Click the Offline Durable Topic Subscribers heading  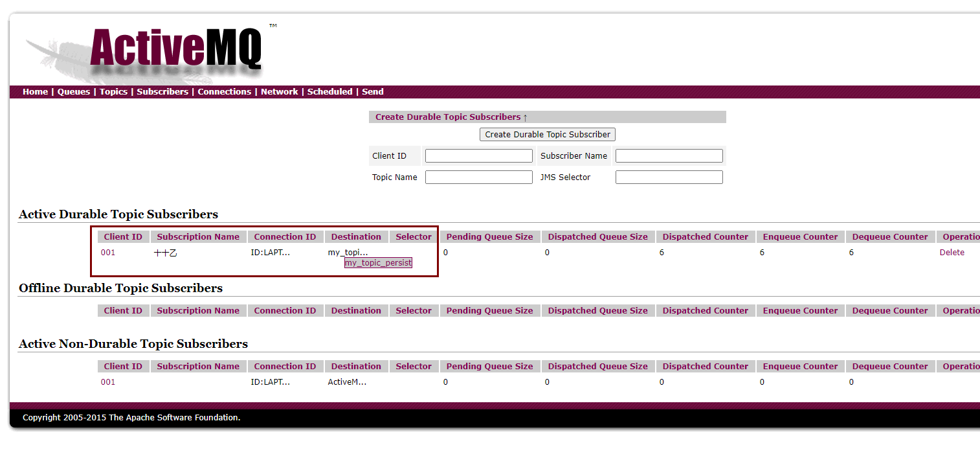120,288
